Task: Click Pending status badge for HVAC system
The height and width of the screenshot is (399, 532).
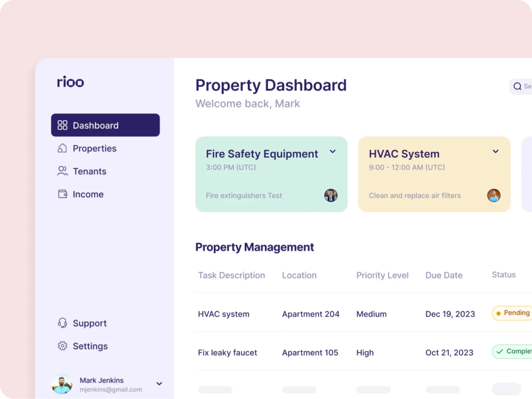Action: click(x=512, y=313)
